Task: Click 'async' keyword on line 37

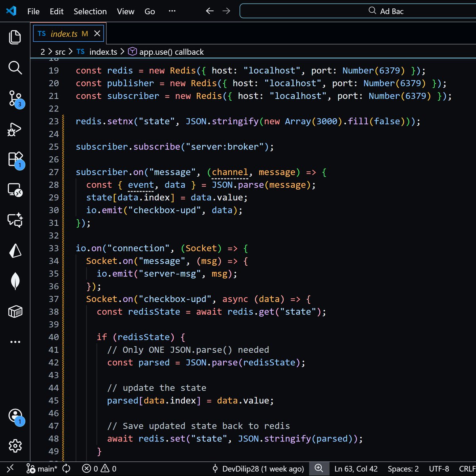Action: pos(235,299)
